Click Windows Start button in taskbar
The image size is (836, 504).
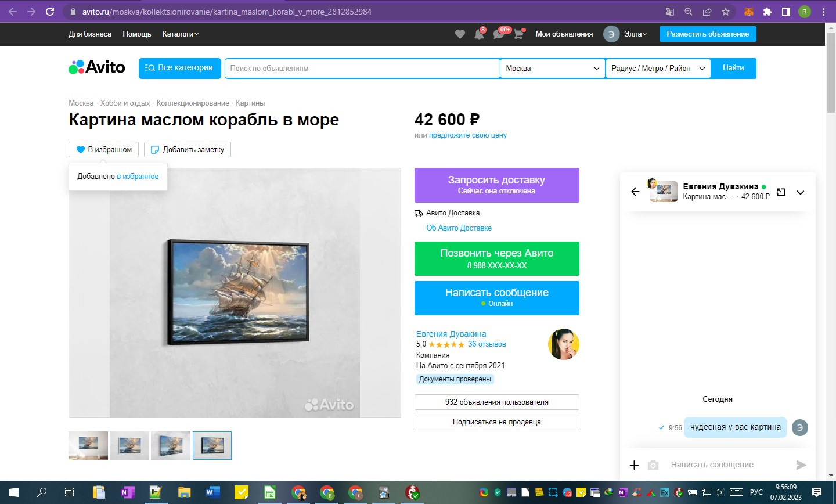14,492
